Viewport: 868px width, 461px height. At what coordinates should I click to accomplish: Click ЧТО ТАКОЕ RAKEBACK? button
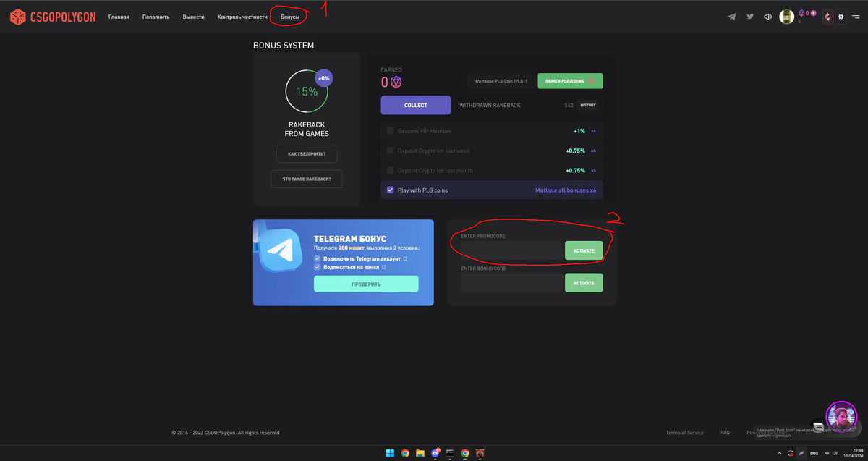pyautogui.click(x=307, y=179)
